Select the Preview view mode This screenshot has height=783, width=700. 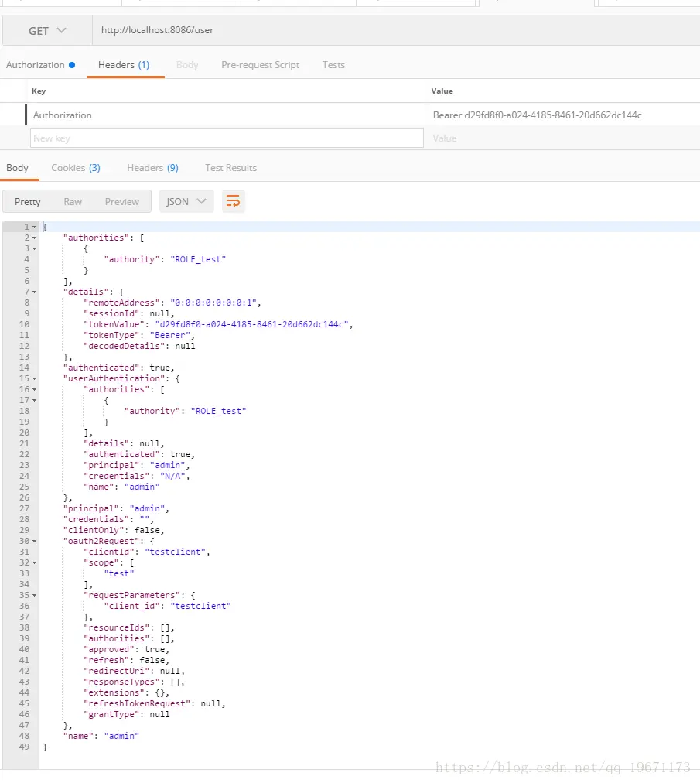pyautogui.click(x=122, y=202)
